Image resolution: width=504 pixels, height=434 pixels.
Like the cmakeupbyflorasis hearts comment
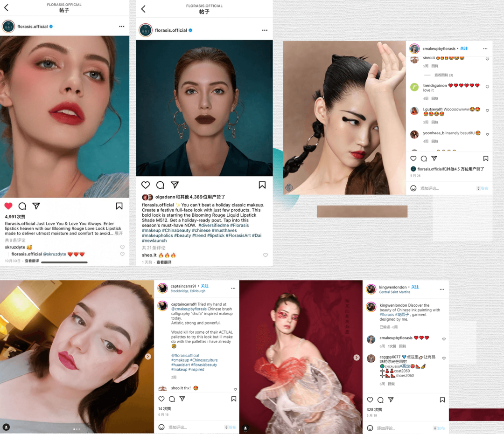pos(444,339)
